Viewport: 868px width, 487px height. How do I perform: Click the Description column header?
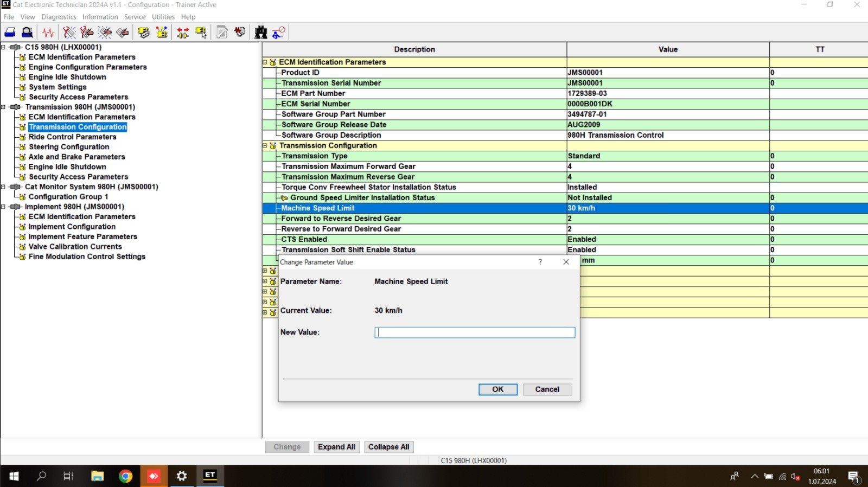pos(414,49)
